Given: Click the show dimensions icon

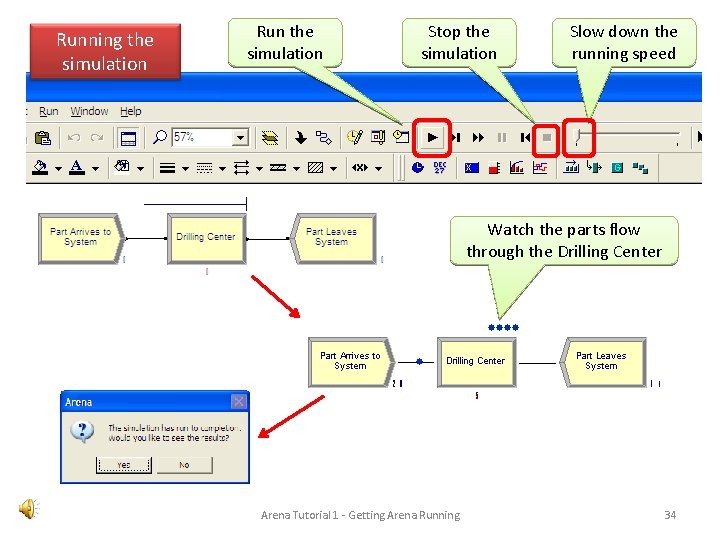Looking at the screenshot, I should [360, 168].
